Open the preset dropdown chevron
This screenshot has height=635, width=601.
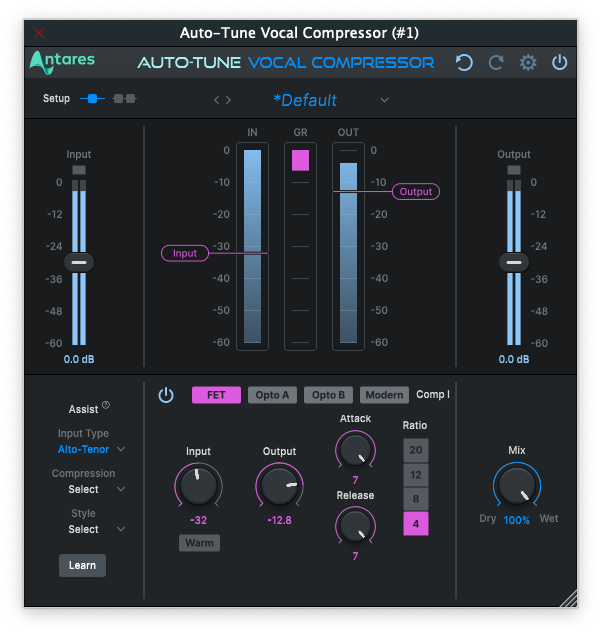pos(384,100)
